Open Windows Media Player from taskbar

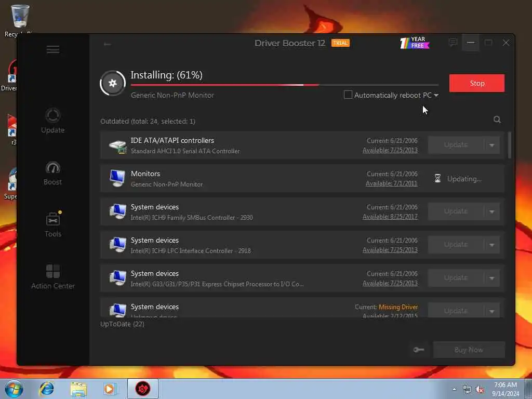110,389
